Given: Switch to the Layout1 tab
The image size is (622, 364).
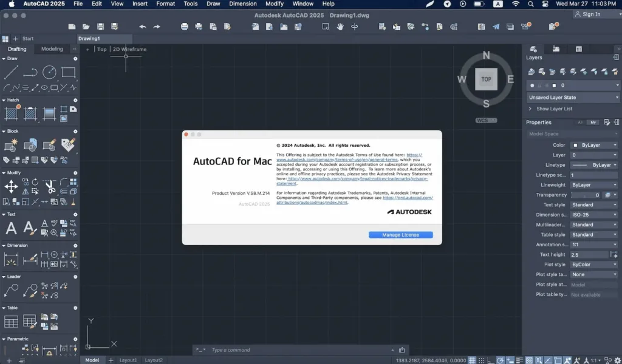Looking at the screenshot, I should pyautogui.click(x=128, y=360).
